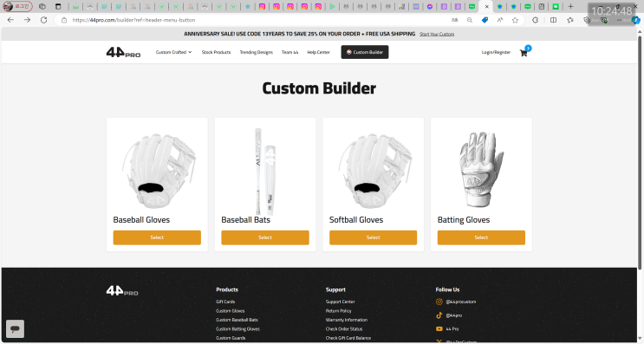Open the Return Policy footer link
Image resolution: width=644 pixels, height=344 pixels.
(338, 311)
